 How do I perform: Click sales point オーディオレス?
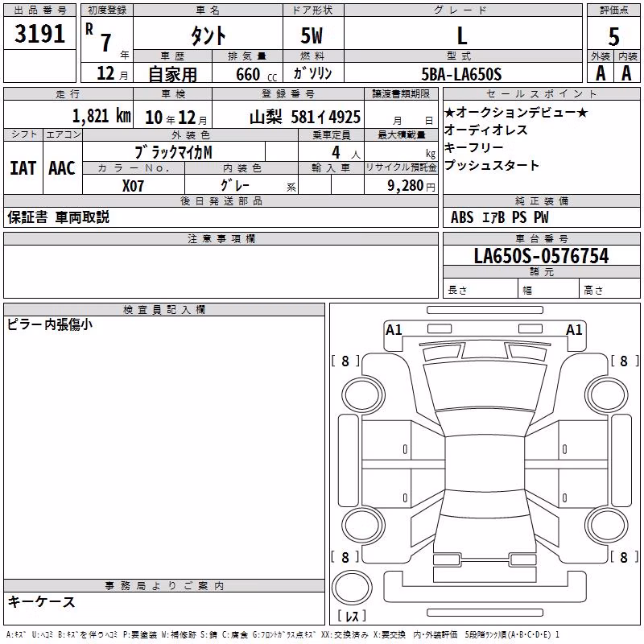[486, 130]
